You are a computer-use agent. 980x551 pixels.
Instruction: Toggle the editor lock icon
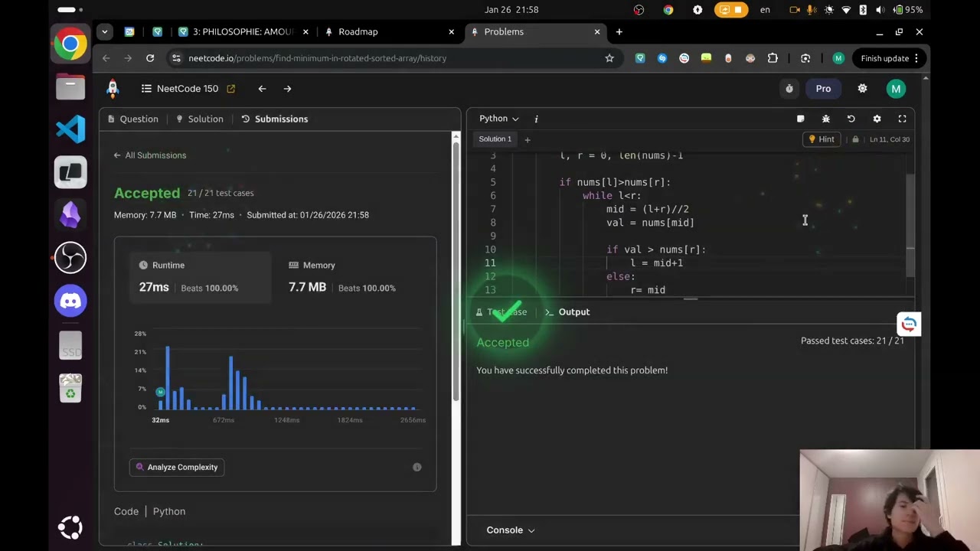855,139
